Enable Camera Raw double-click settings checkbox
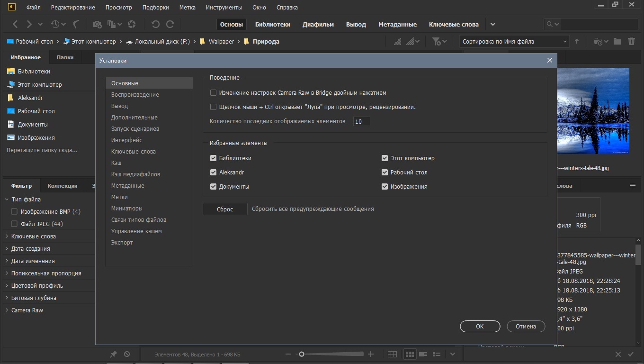The height and width of the screenshot is (364, 644). tap(213, 93)
